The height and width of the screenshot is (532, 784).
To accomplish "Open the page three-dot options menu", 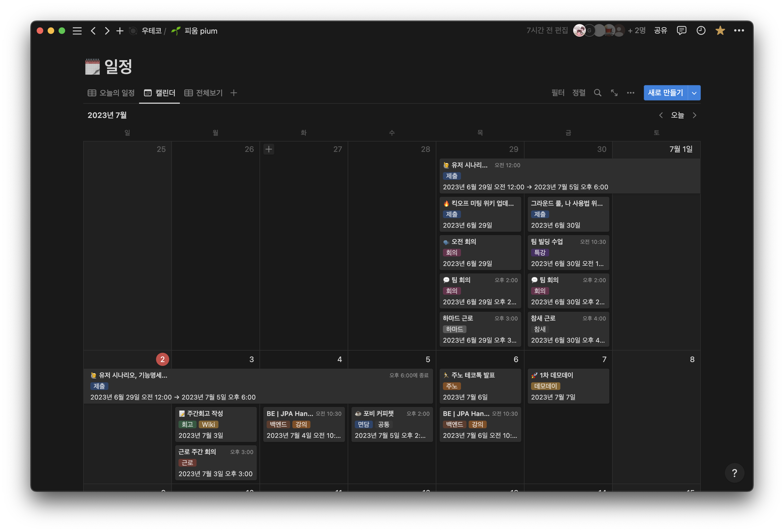I will 739,31.
